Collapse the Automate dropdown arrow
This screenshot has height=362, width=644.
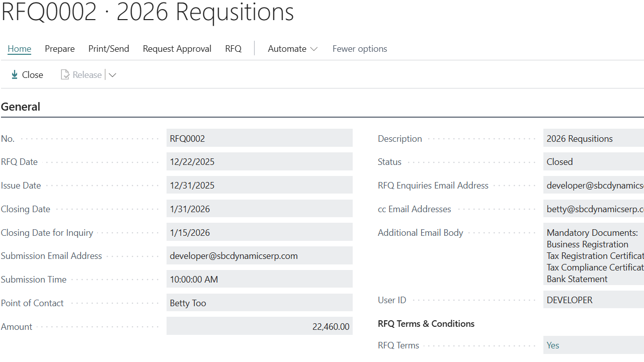pos(314,48)
